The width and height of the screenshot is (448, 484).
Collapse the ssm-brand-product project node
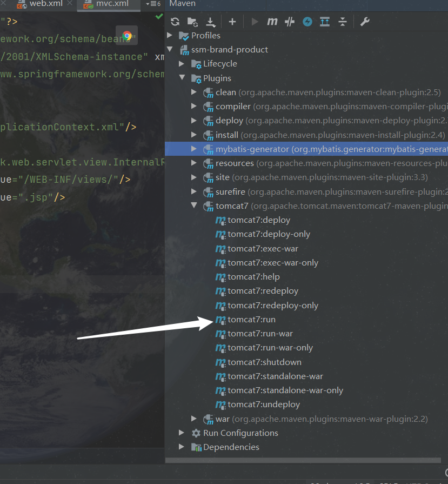click(x=170, y=49)
